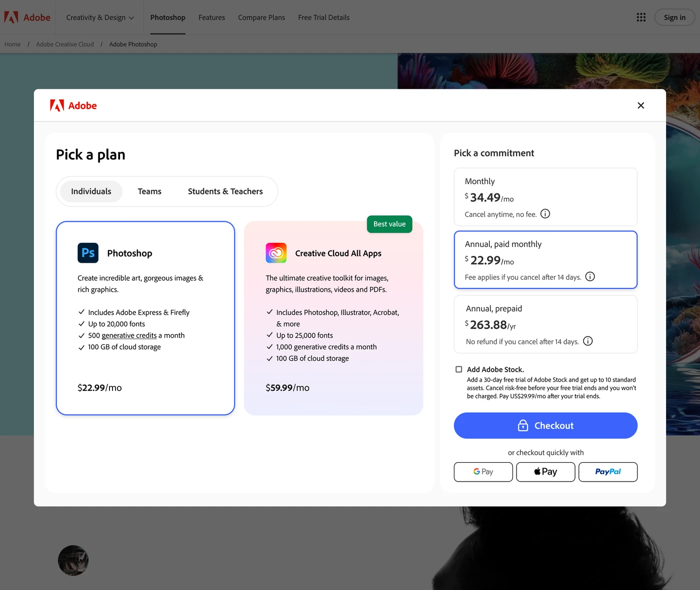This screenshot has height=590, width=700.
Task: Show info for Monthly cancel anytime
Action: tap(545, 214)
